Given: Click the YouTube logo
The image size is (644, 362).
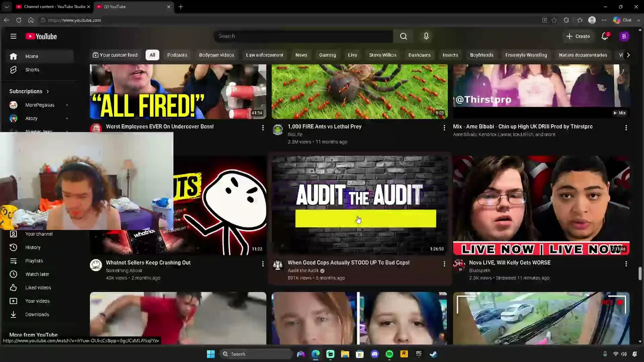Looking at the screenshot, I should pyautogui.click(x=41, y=36).
